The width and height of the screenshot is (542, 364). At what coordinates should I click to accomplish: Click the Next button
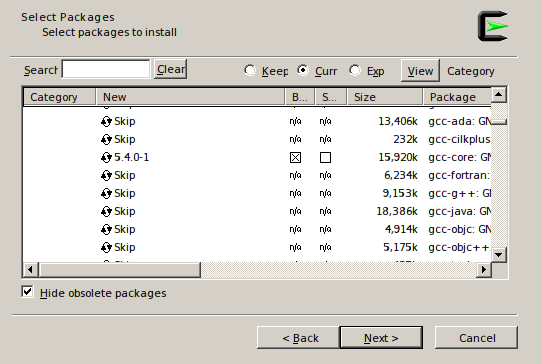coord(381,338)
